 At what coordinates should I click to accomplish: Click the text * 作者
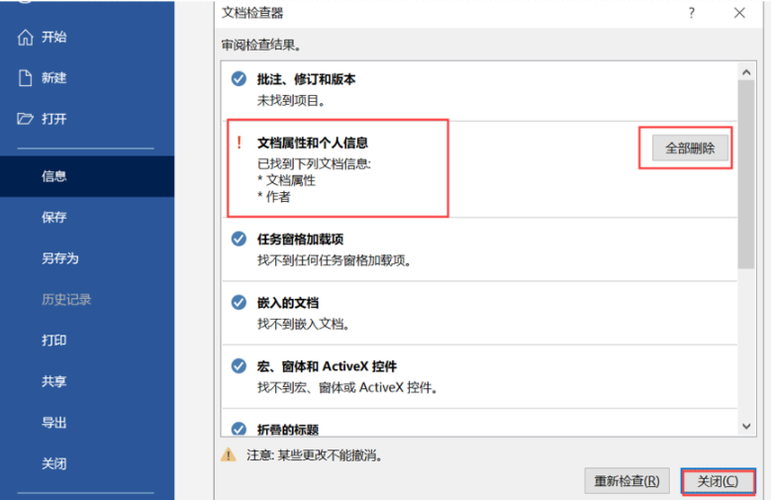click(x=274, y=197)
